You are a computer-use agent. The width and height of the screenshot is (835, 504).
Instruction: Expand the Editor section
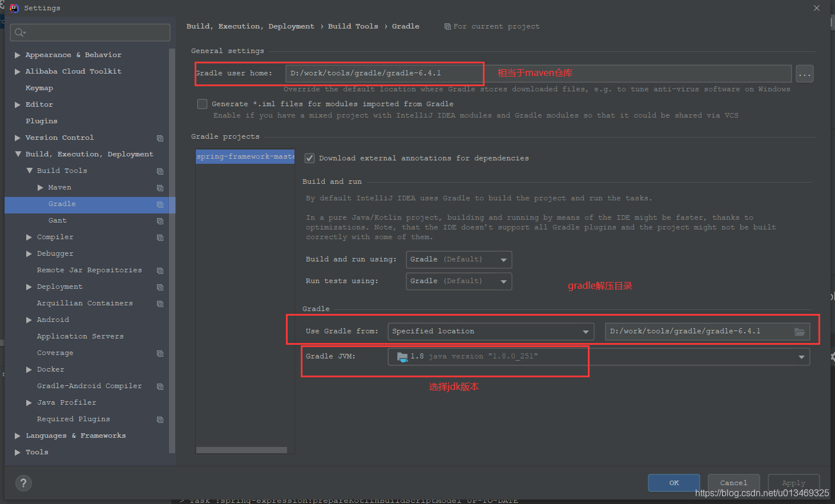18,105
